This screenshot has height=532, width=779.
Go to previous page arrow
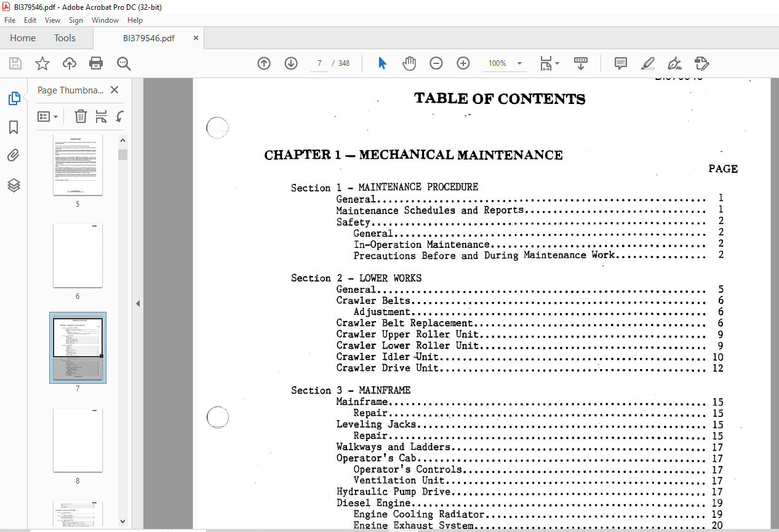point(264,63)
